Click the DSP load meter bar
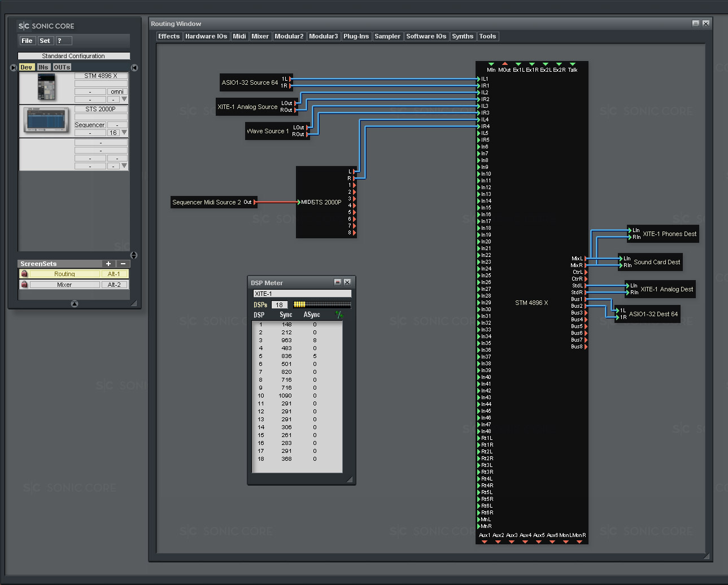The height and width of the screenshot is (585, 728). coord(322,304)
